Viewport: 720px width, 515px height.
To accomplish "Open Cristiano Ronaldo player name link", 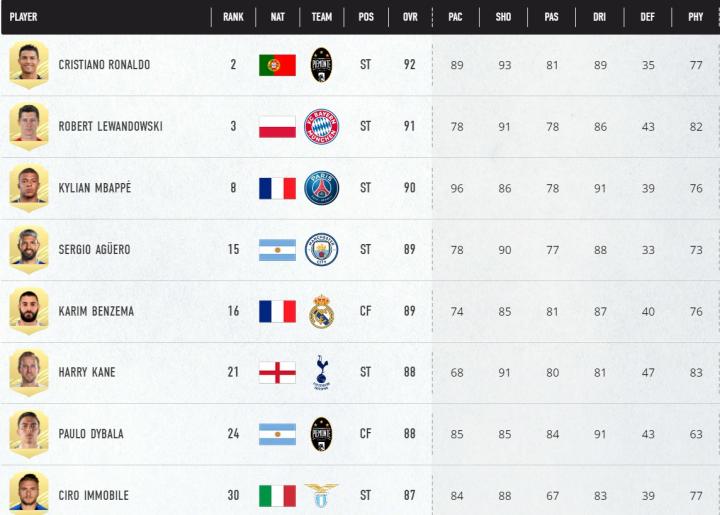I will (104, 65).
